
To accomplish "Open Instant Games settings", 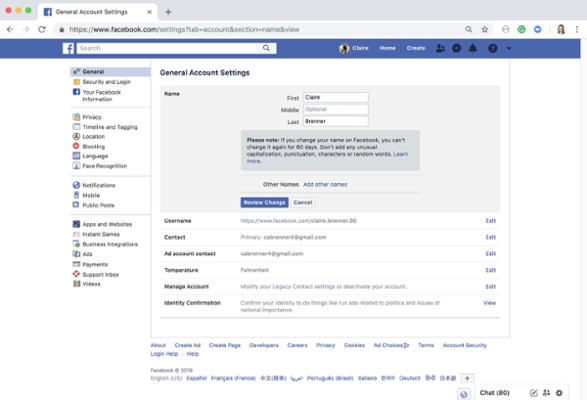I will pos(101,234).
